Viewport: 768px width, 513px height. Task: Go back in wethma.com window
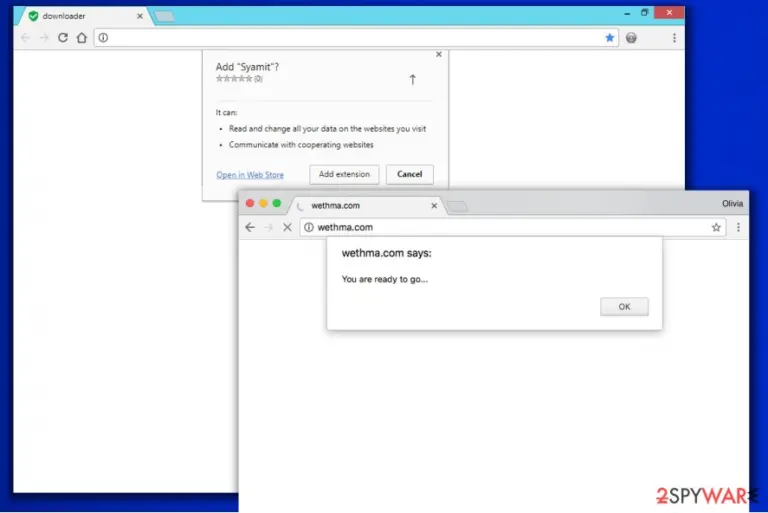[250, 227]
